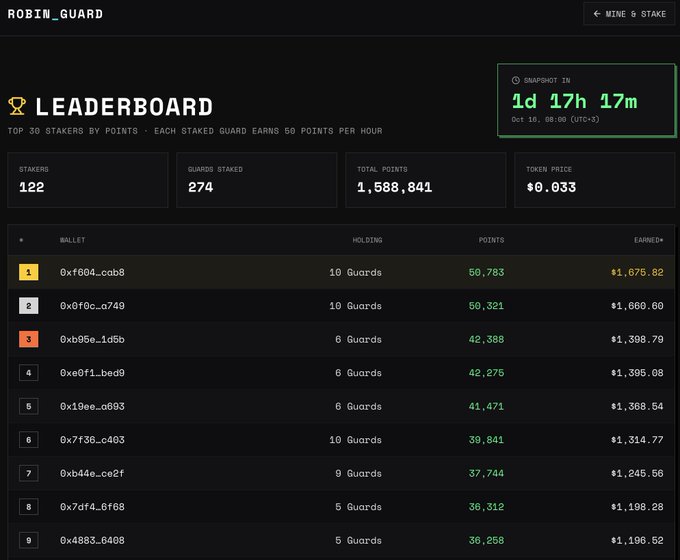
Task: Click points value 36,258
Action: coord(486,540)
